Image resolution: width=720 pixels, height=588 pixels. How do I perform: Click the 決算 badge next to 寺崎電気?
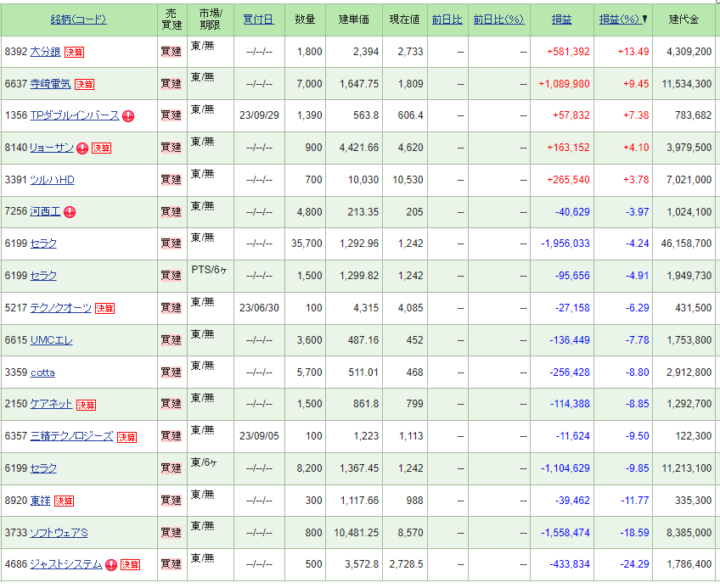click(85, 85)
